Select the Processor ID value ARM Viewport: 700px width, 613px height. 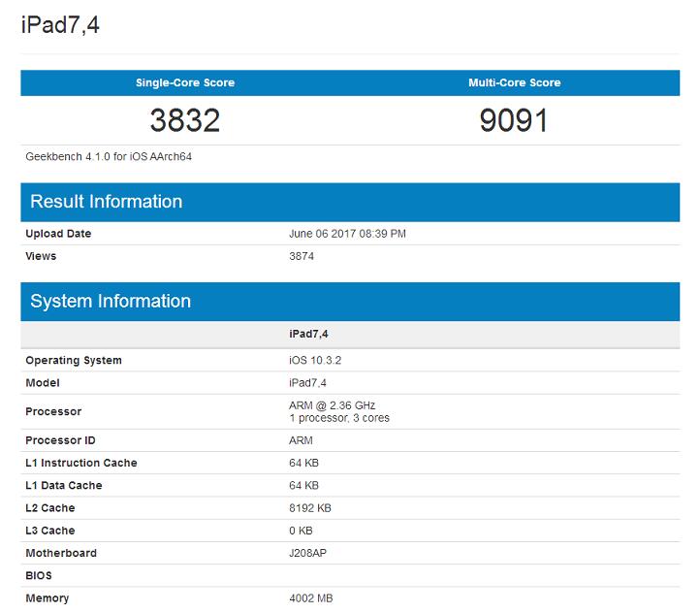pos(301,440)
